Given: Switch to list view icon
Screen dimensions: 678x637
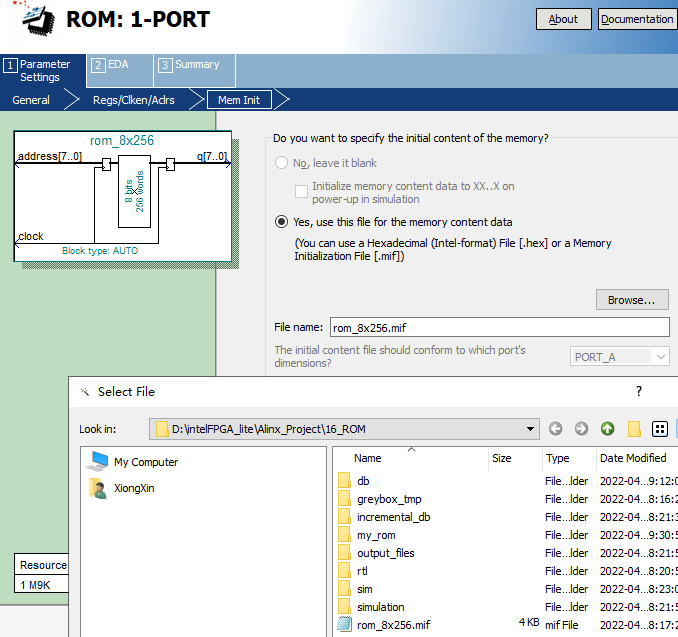Looking at the screenshot, I should [660, 429].
